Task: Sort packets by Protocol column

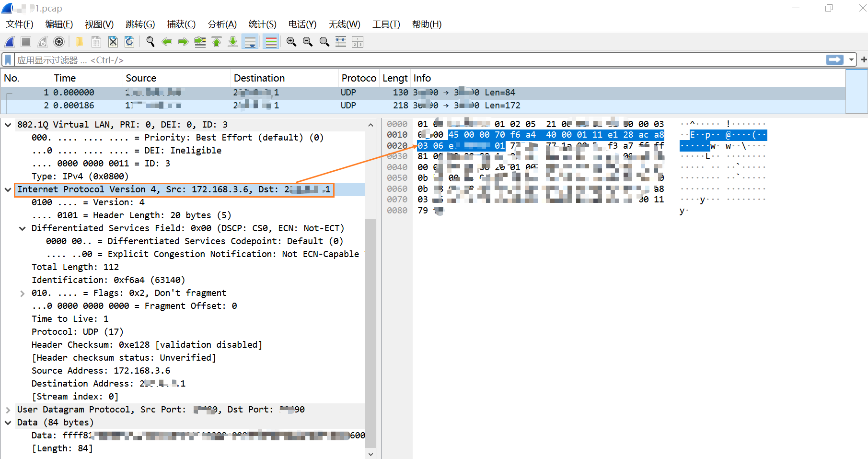Action: point(359,78)
